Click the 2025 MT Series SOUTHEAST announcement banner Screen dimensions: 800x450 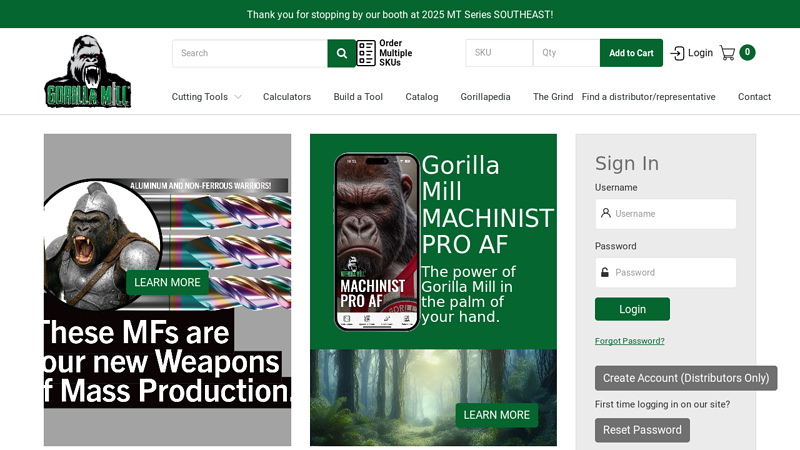[x=400, y=14]
